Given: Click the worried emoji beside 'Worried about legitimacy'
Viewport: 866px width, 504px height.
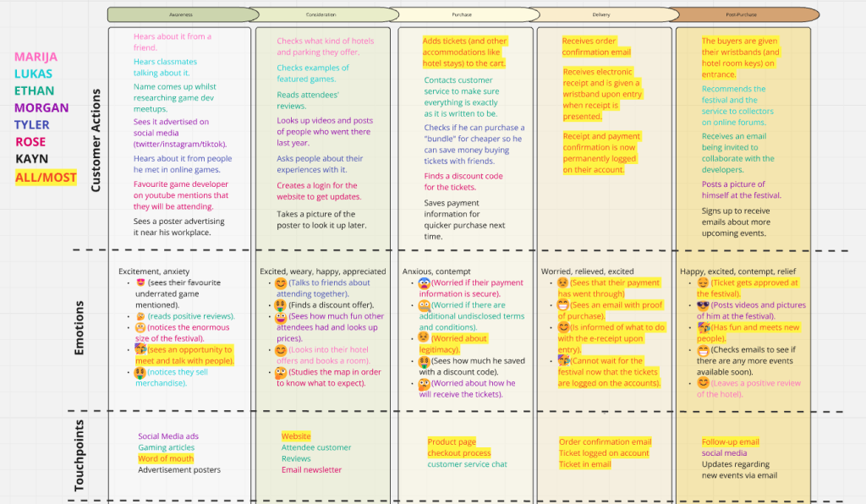Looking at the screenshot, I should pos(425,338).
